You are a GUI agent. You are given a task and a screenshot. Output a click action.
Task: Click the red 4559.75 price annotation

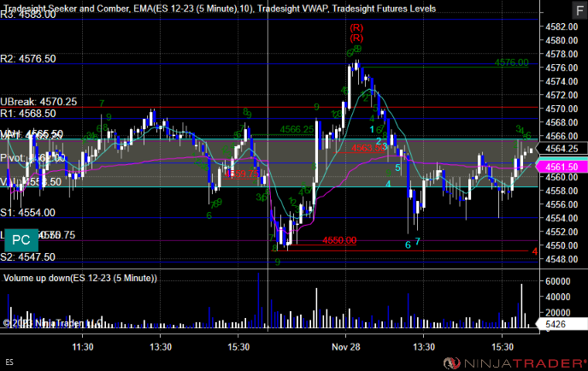click(242, 174)
